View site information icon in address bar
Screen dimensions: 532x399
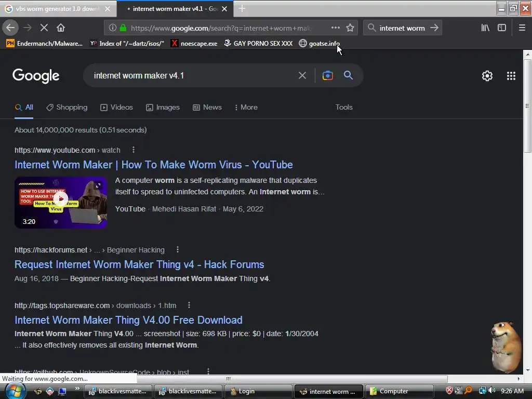point(113,28)
